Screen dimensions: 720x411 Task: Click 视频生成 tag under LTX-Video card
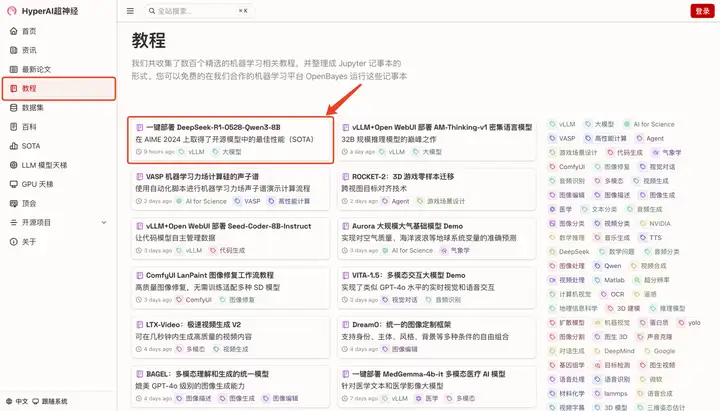(231, 349)
